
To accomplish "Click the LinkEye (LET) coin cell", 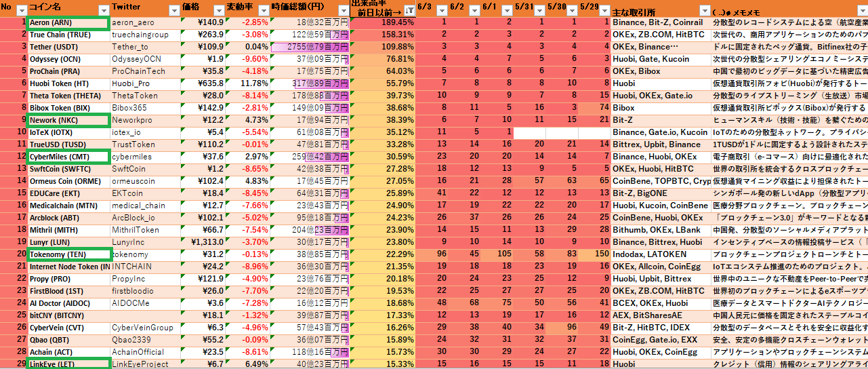I will [68, 364].
